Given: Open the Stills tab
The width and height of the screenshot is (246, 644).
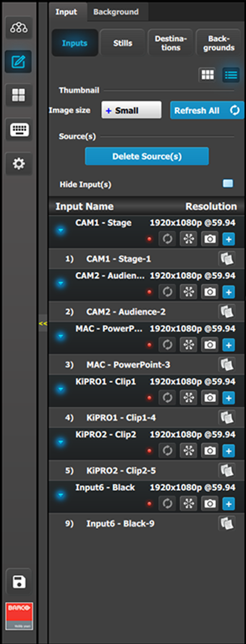Looking at the screenshot, I should coord(122,43).
